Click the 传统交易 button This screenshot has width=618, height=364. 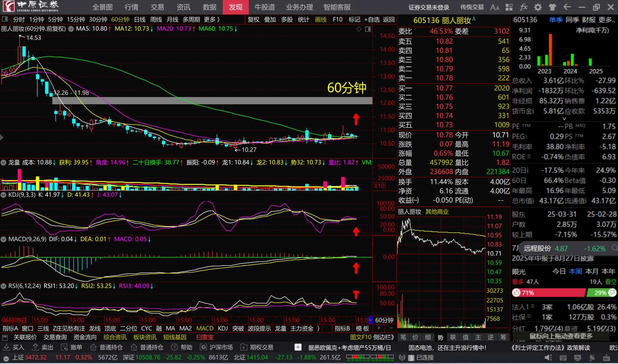coord(472,7)
